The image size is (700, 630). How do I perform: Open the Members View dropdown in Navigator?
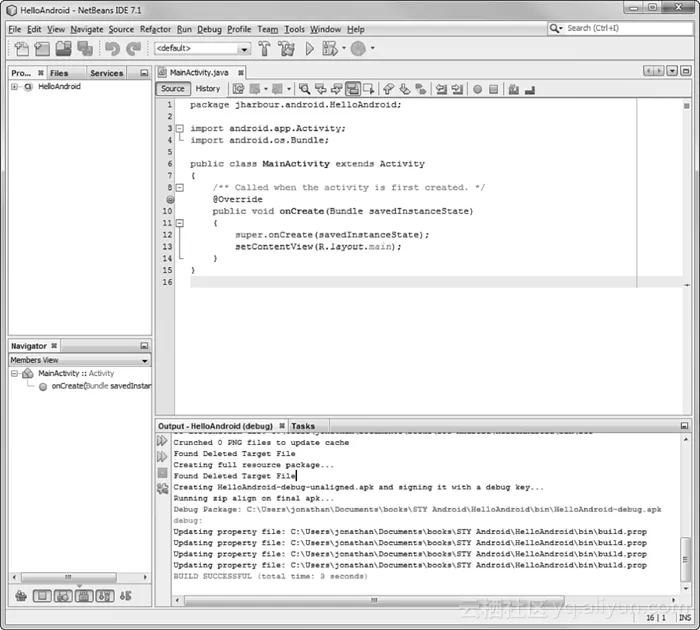point(79,360)
